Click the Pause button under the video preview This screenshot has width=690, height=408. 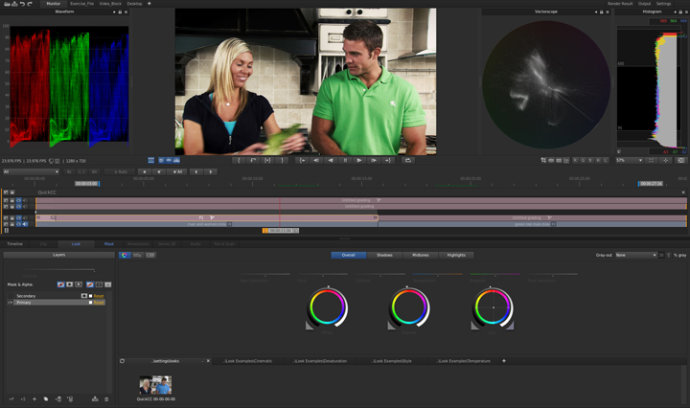(346, 160)
